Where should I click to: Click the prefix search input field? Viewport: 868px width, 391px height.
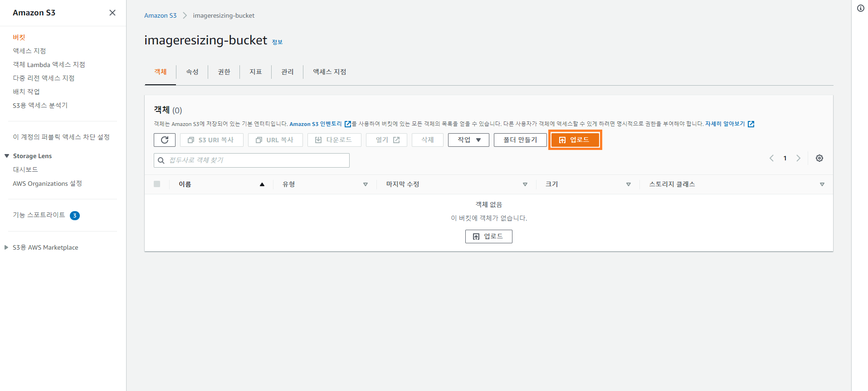click(252, 160)
